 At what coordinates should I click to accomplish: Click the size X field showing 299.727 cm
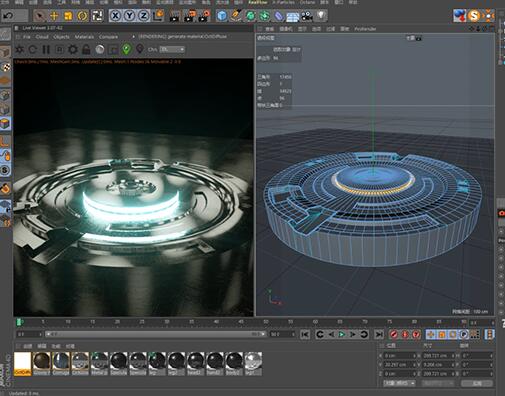[x=439, y=356]
